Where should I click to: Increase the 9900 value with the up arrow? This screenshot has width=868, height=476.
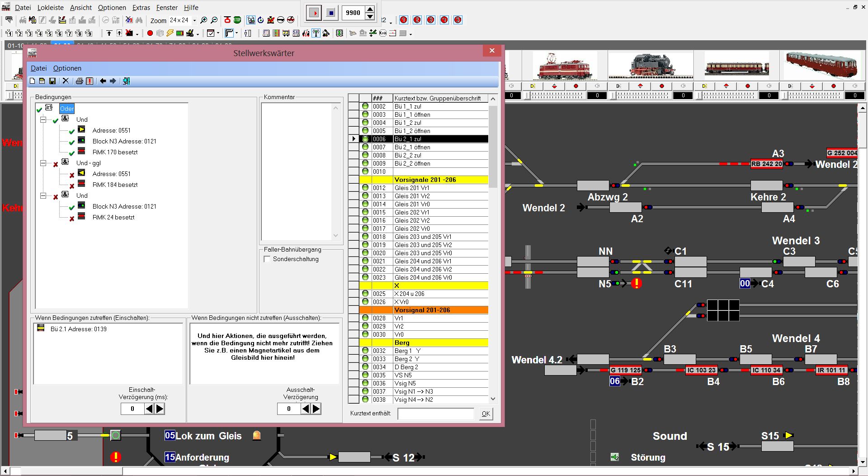(x=370, y=9)
